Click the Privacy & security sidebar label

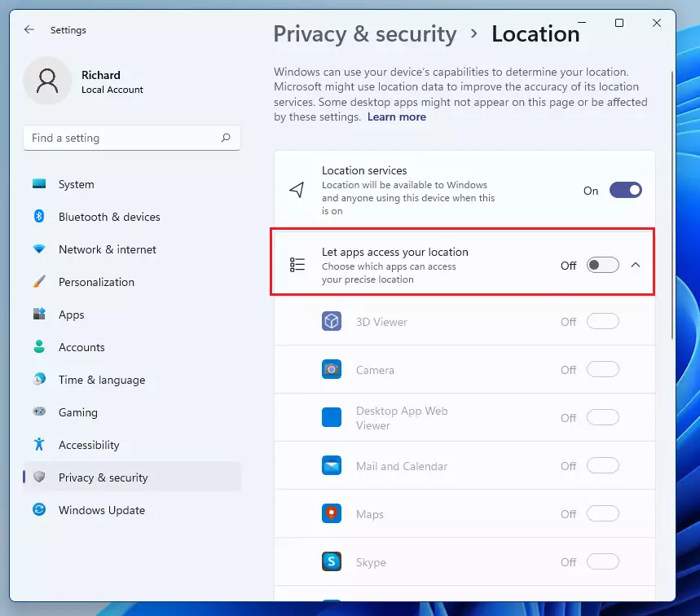pyautogui.click(x=103, y=477)
